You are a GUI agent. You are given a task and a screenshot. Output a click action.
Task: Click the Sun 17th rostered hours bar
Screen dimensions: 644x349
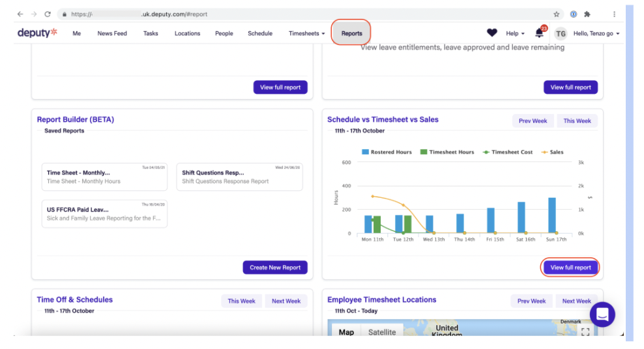552,216
